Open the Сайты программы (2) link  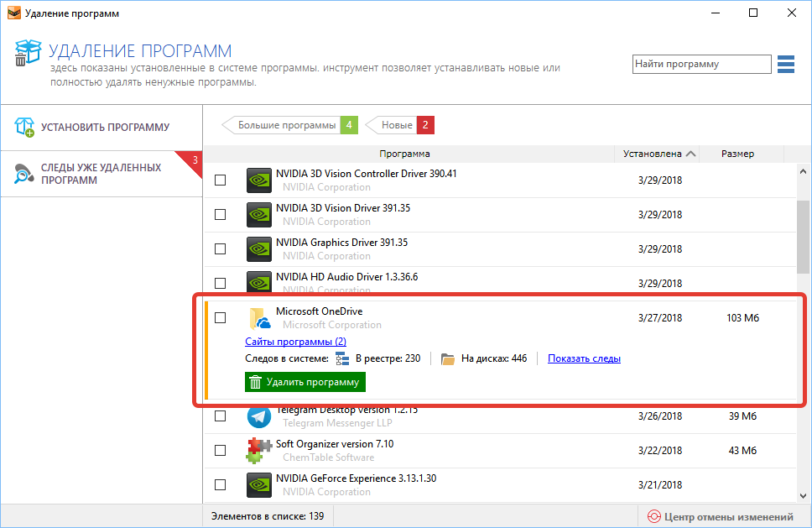click(x=296, y=342)
